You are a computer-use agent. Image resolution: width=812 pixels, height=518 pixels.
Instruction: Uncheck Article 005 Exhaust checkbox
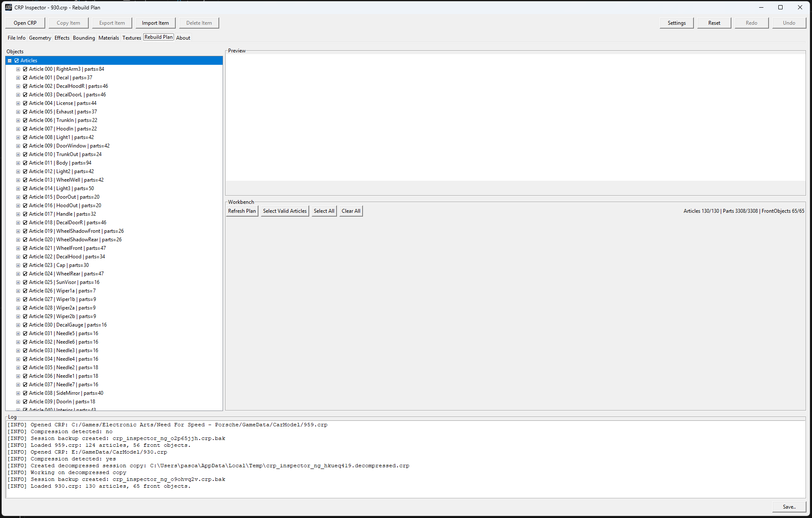(25, 112)
